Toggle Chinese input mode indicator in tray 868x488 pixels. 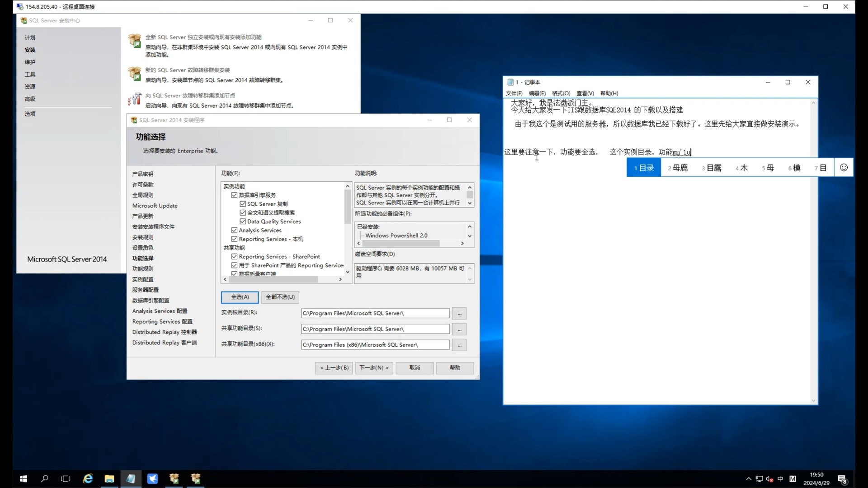click(x=780, y=479)
